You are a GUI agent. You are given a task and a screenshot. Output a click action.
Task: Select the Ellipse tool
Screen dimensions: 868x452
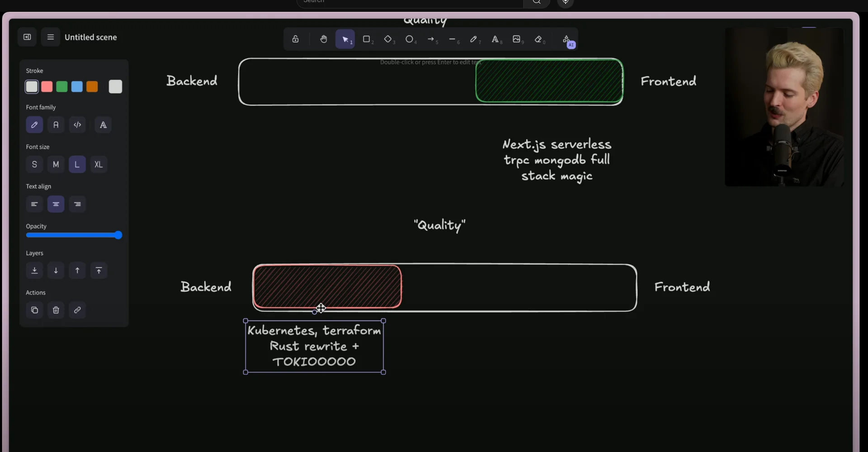409,39
